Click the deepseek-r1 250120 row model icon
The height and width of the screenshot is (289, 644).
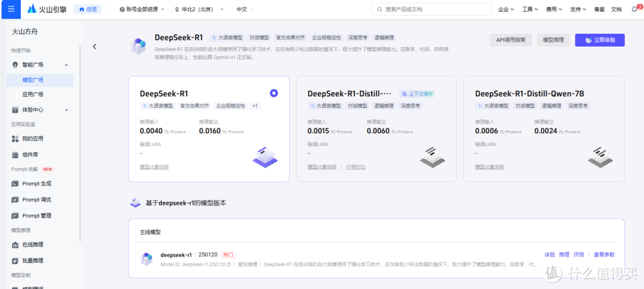[146, 259]
